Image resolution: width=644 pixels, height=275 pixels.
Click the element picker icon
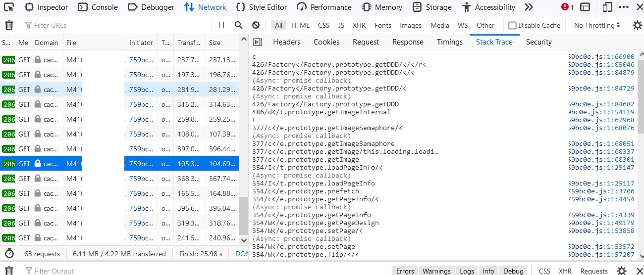tap(8, 7)
